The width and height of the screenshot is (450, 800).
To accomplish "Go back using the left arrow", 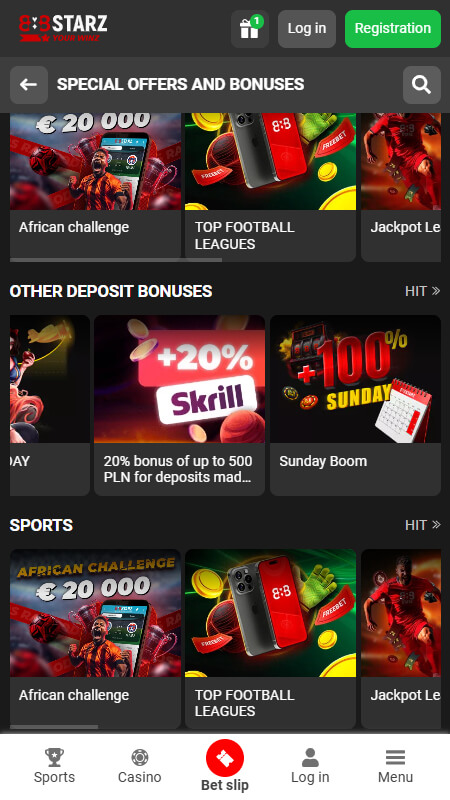I will coord(29,85).
